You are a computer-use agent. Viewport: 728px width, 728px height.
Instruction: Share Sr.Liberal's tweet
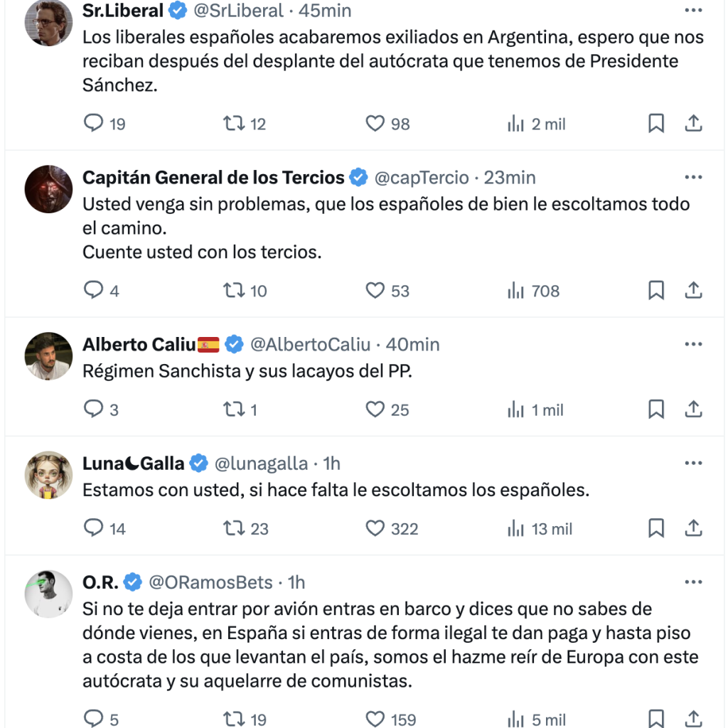coord(693,124)
